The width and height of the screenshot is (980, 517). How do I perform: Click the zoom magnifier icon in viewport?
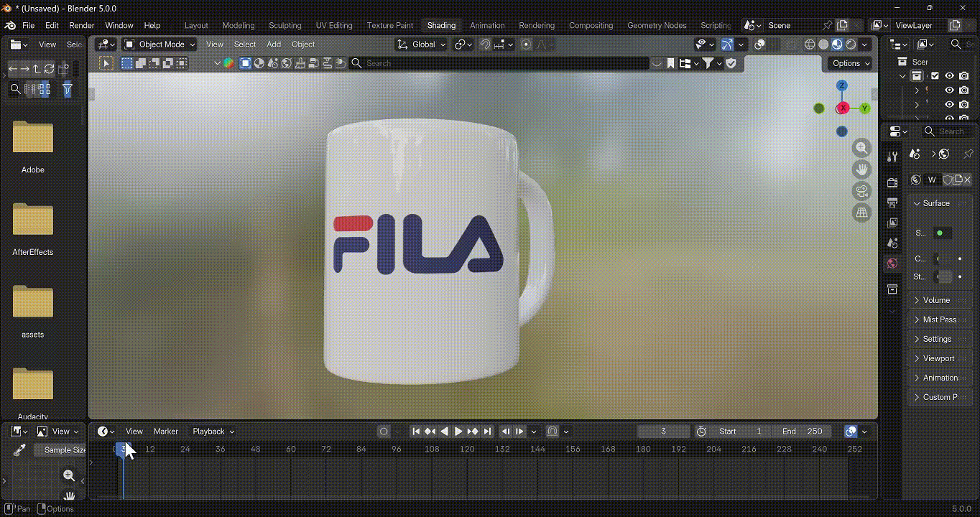point(861,148)
